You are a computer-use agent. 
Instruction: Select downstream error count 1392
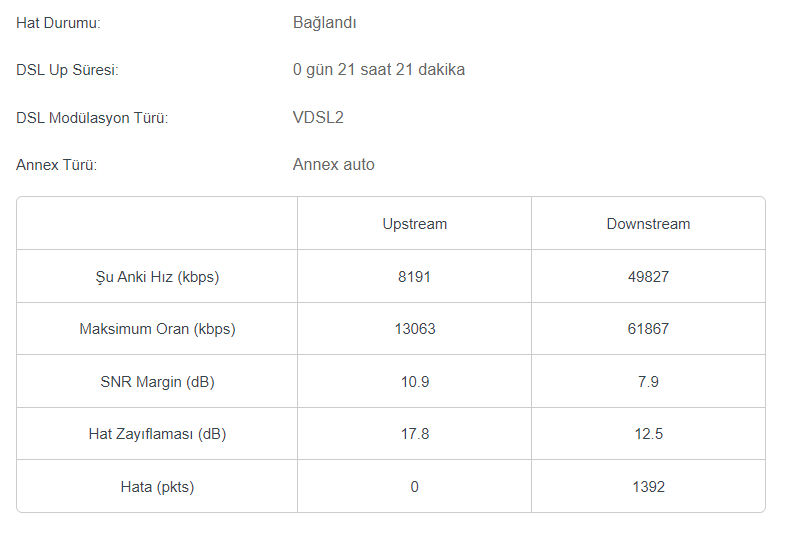[648, 487]
